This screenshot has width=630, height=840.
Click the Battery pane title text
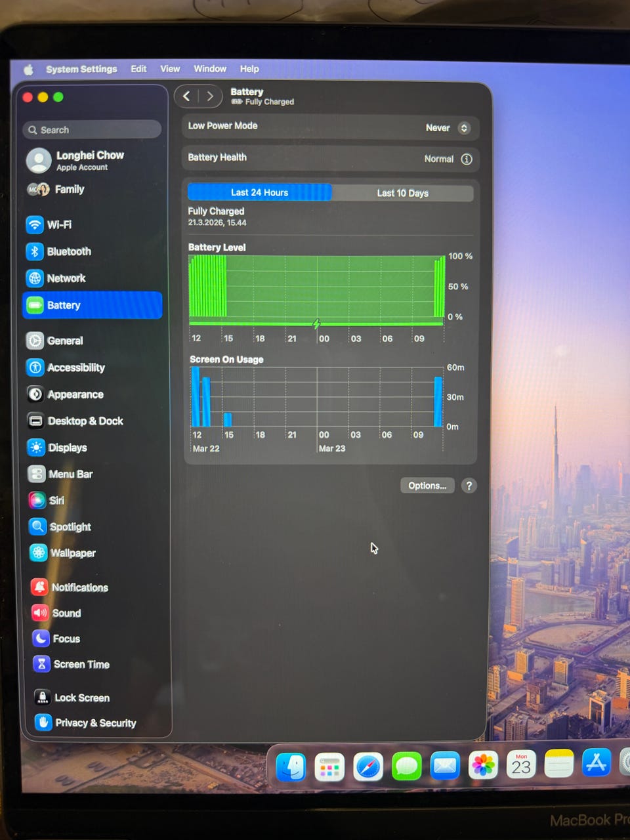[x=247, y=92]
